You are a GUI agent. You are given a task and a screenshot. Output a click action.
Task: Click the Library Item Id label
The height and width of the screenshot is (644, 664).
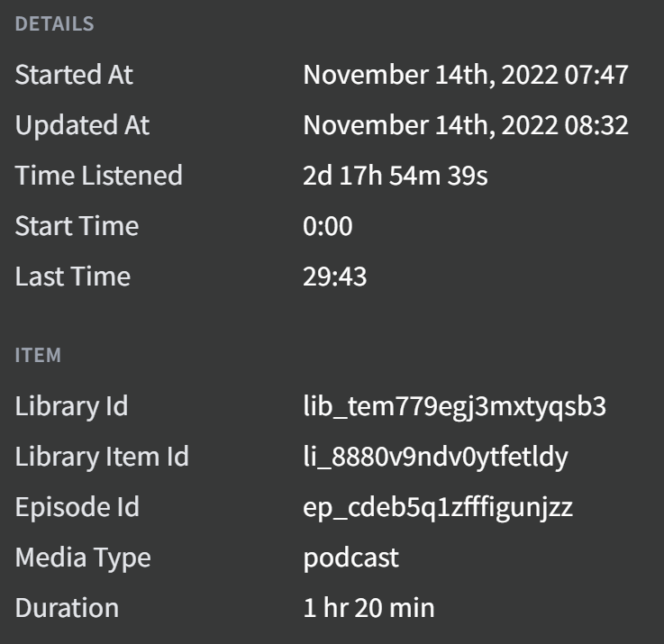point(102,457)
